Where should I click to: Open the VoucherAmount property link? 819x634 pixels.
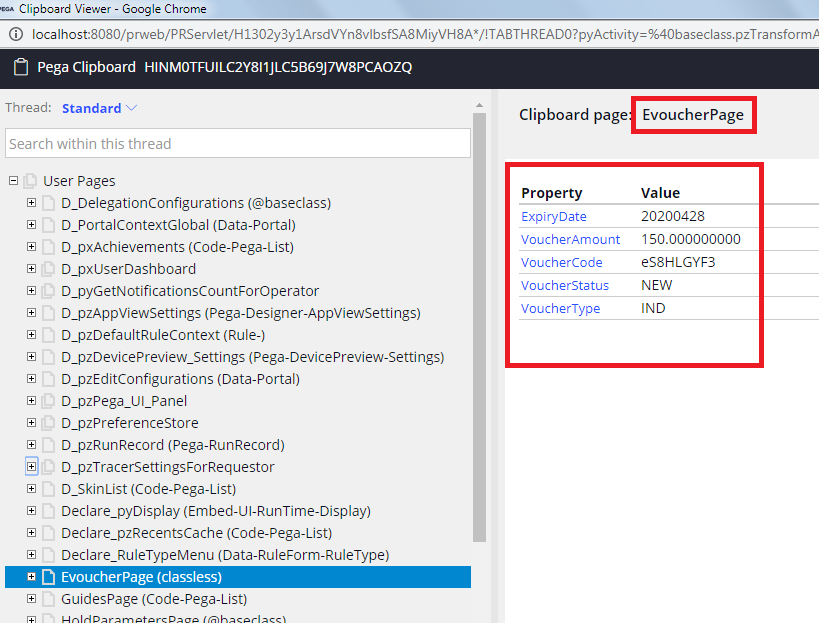(x=570, y=239)
